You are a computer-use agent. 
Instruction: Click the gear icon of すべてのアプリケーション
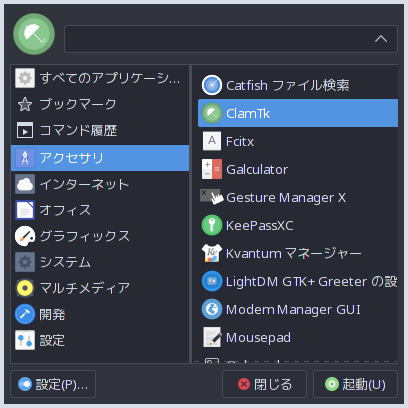(x=25, y=78)
